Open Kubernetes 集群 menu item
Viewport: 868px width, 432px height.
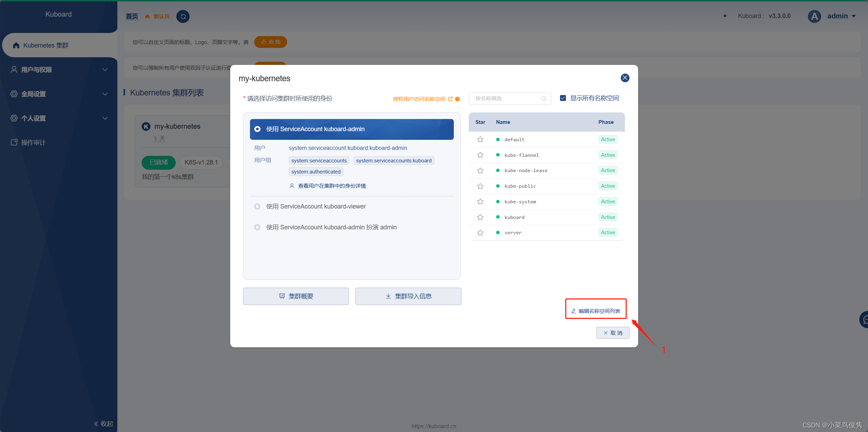coord(60,45)
